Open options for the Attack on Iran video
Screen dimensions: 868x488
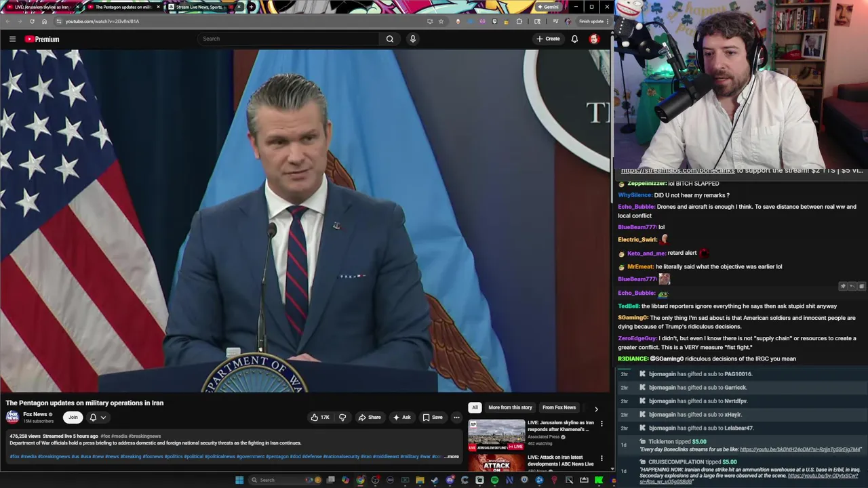click(x=601, y=458)
